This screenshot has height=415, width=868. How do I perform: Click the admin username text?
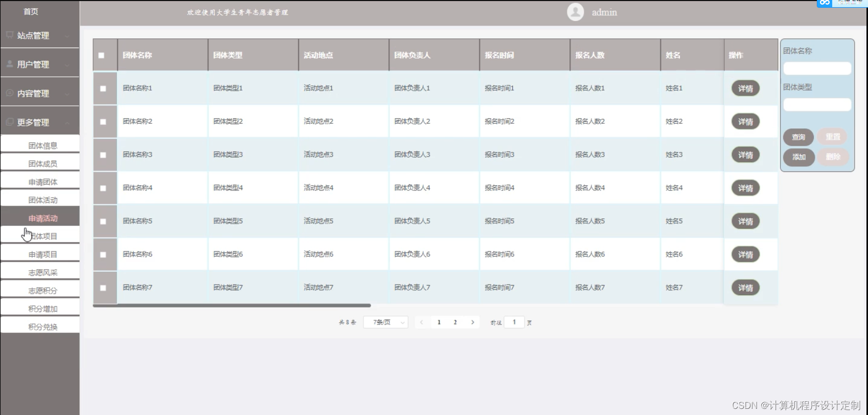click(x=604, y=12)
